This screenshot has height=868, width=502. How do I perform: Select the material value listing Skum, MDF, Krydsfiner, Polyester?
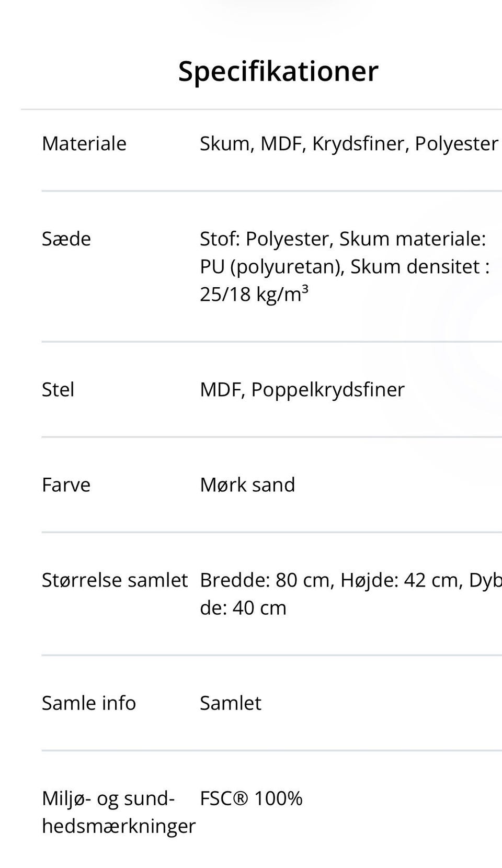coord(349,144)
